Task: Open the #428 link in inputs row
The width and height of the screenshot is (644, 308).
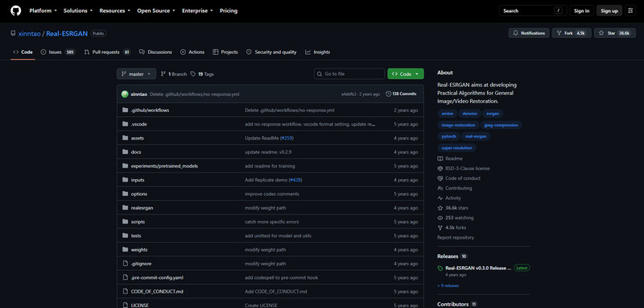Action: tap(295, 180)
